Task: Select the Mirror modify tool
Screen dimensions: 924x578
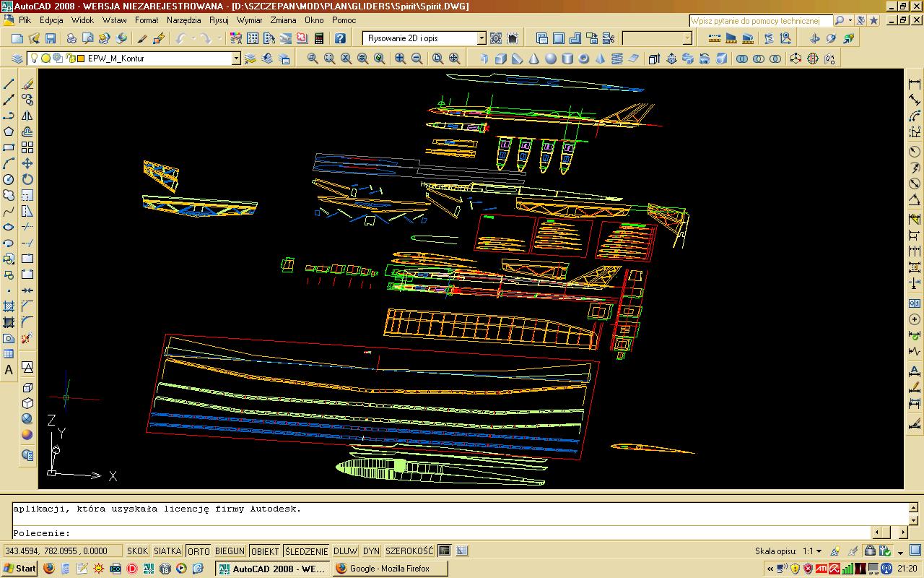Action: [x=27, y=116]
